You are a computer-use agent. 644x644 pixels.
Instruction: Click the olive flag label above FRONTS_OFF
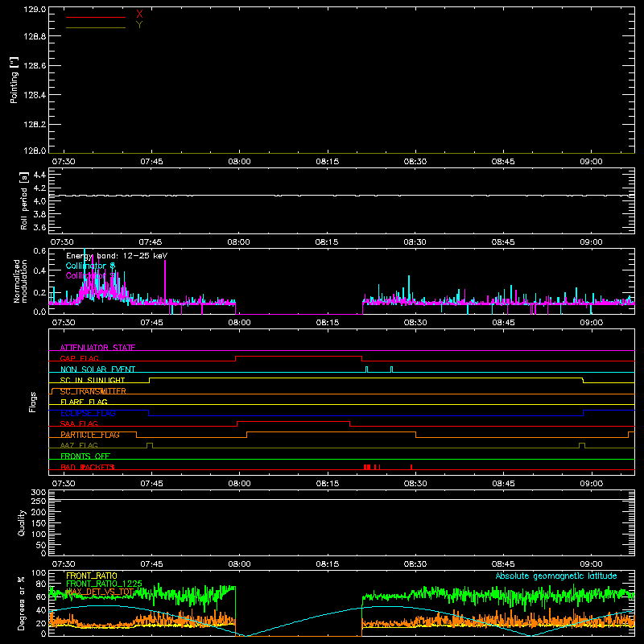tap(79, 445)
